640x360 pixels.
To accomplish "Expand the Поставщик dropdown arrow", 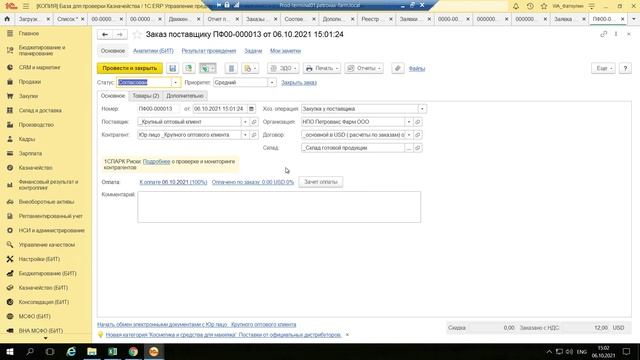I will (245, 122).
